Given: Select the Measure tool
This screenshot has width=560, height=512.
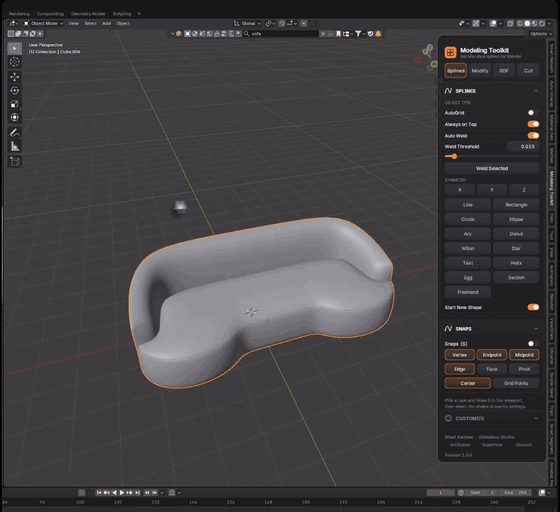Looking at the screenshot, I should pyautogui.click(x=15, y=146).
